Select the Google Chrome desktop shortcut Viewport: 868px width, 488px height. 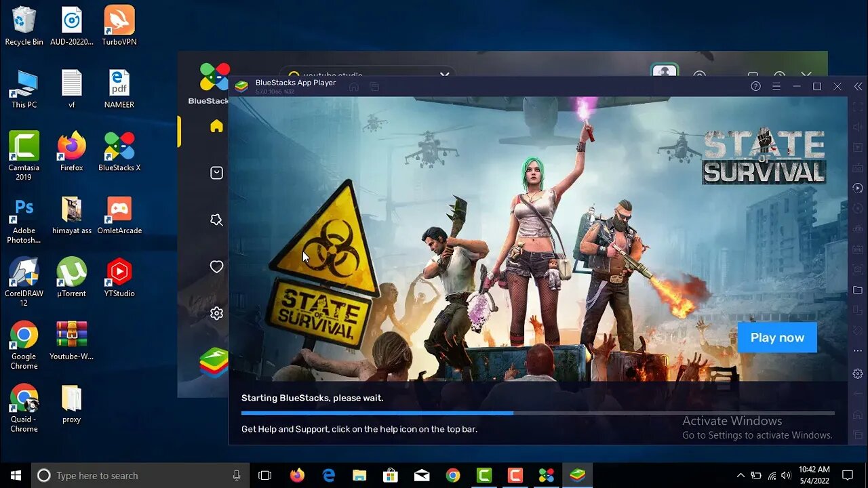tap(24, 346)
